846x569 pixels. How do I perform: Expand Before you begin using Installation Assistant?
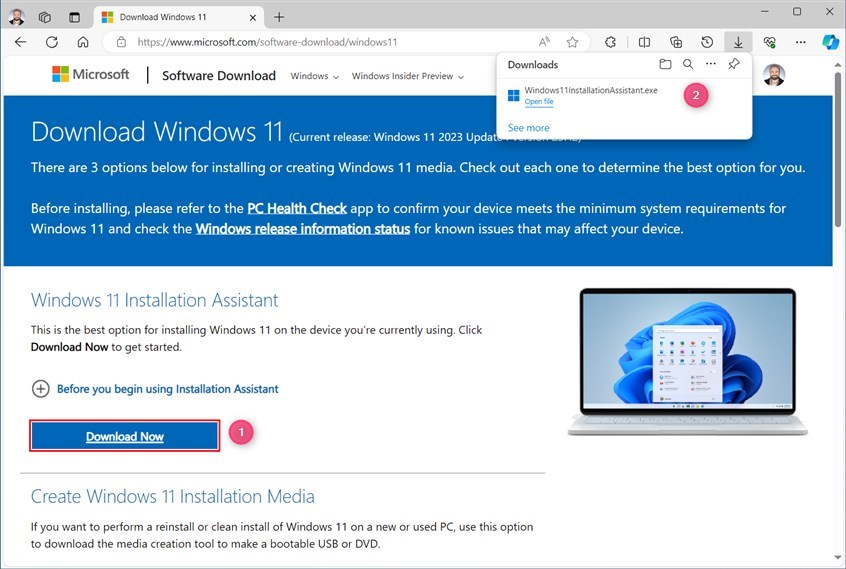click(x=155, y=389)
